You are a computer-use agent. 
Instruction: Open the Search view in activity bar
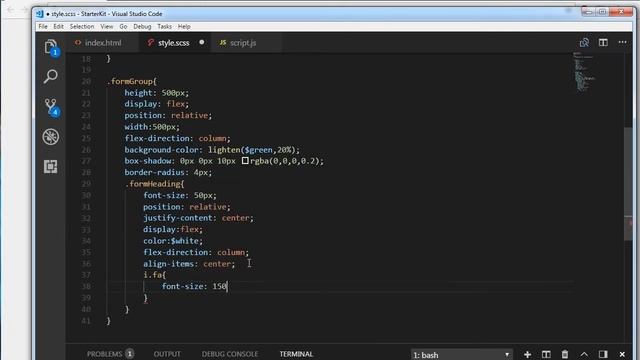click(x=51, y=76)
